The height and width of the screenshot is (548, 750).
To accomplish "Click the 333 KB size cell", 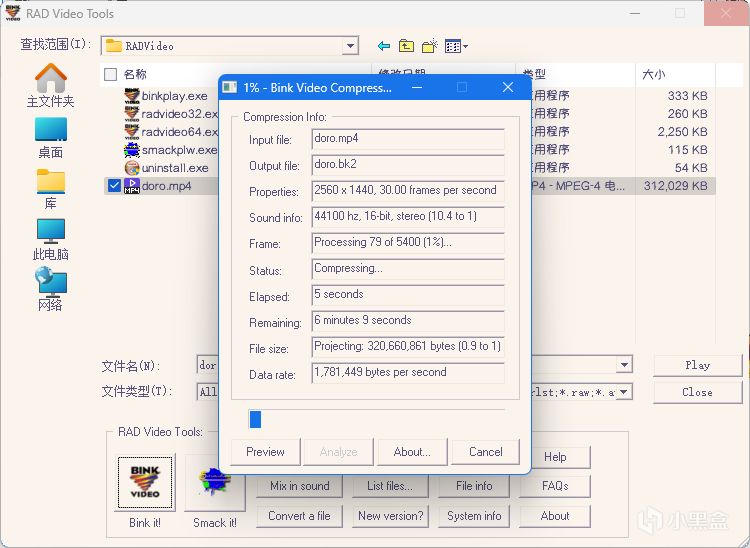I will pyautogui.click(x=687, y=96).
